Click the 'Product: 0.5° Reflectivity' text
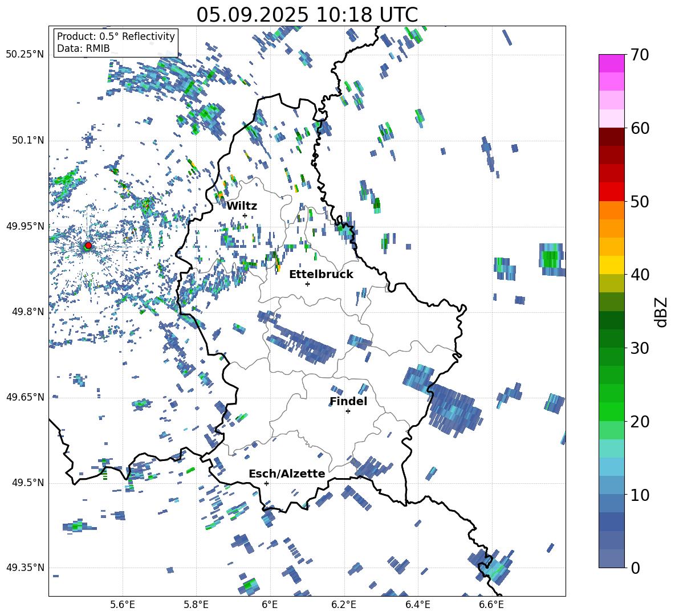Screen dimensions: 675x616 tap(116, 36)
